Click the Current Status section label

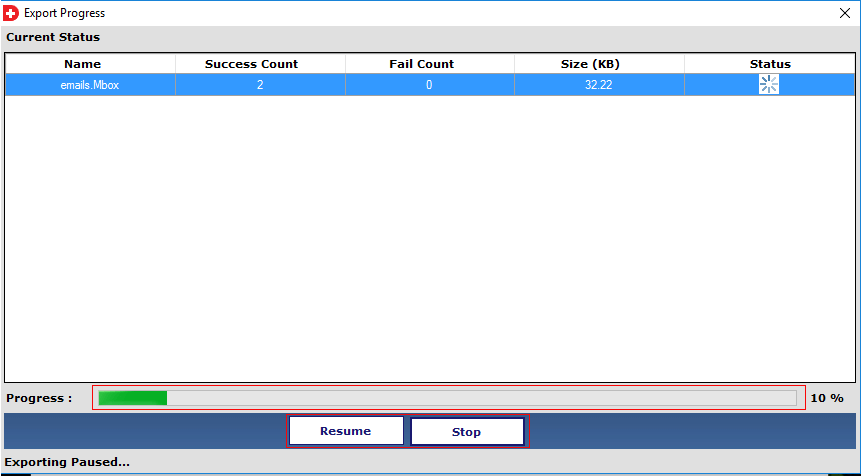[53, 37]
